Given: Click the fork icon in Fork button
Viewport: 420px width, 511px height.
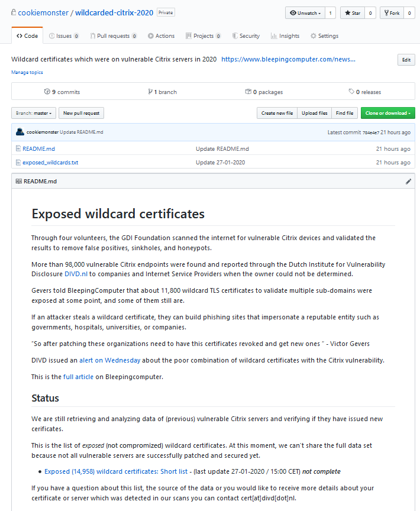Looking at the screenshot, I should pos(386,12).
